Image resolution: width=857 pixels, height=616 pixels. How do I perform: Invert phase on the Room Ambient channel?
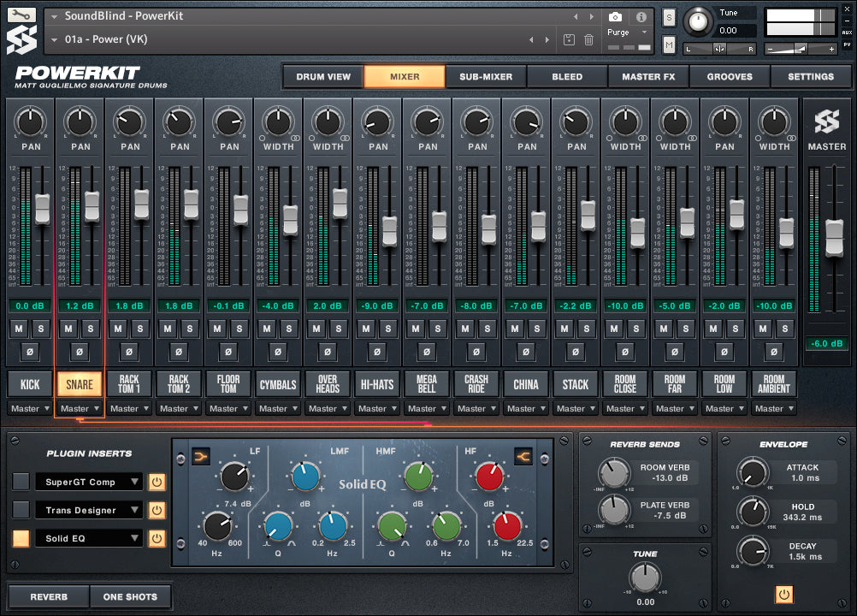coord(774,352)
